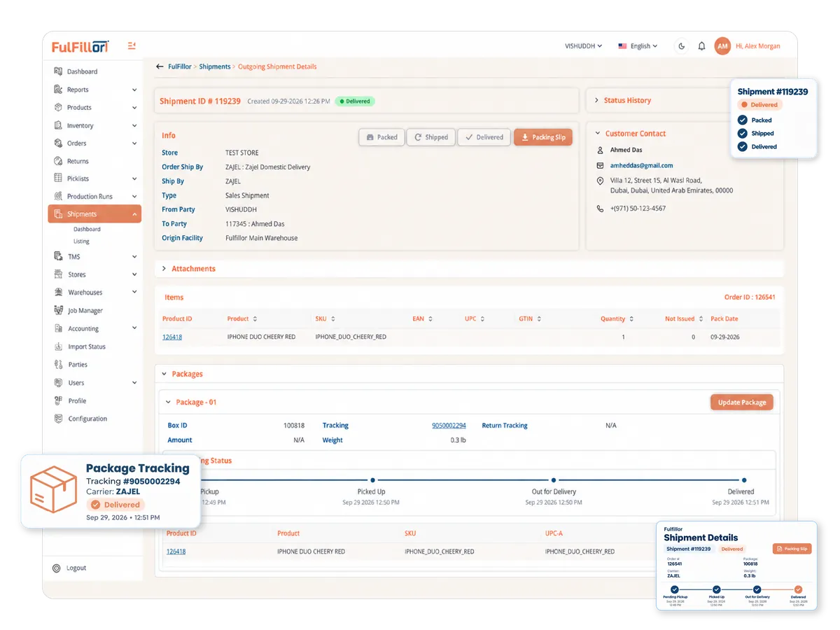
Task: Select Orders in the sidebar
Action: (x=77, y=143)
